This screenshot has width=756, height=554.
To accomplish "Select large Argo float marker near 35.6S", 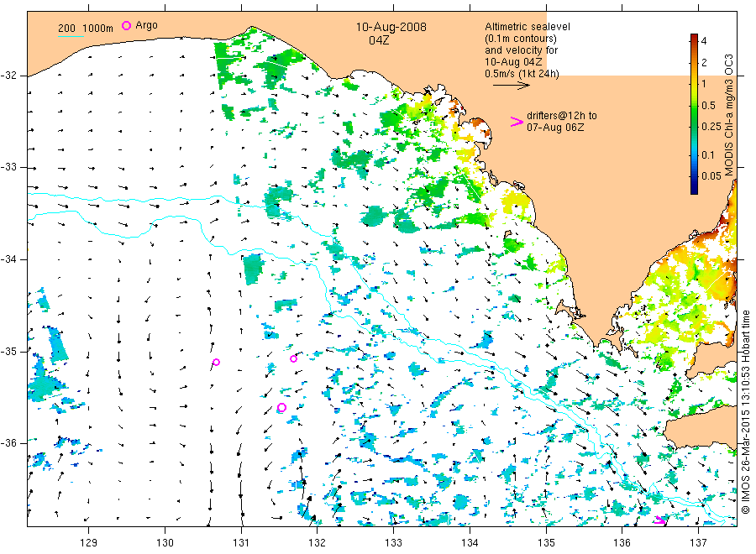I will (x=282, y=408).
